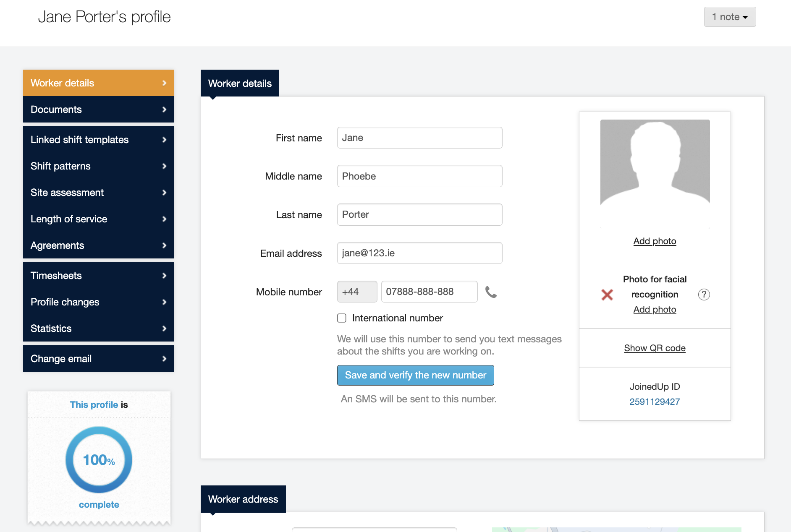Viewport: 791px width, 532px height.
Task: Click the chevron arrow on Documents
Action: 164,110
